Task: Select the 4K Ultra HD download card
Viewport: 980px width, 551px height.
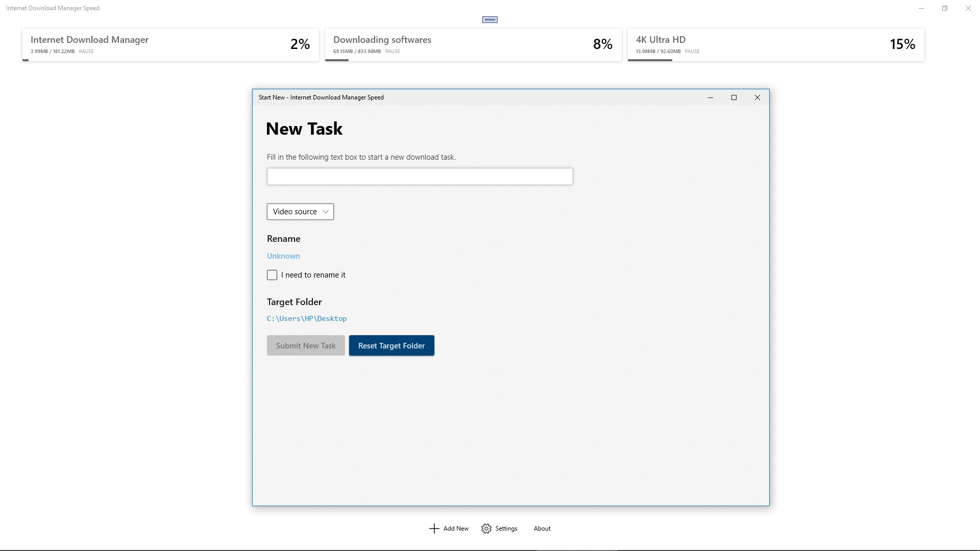Action: 776,45
